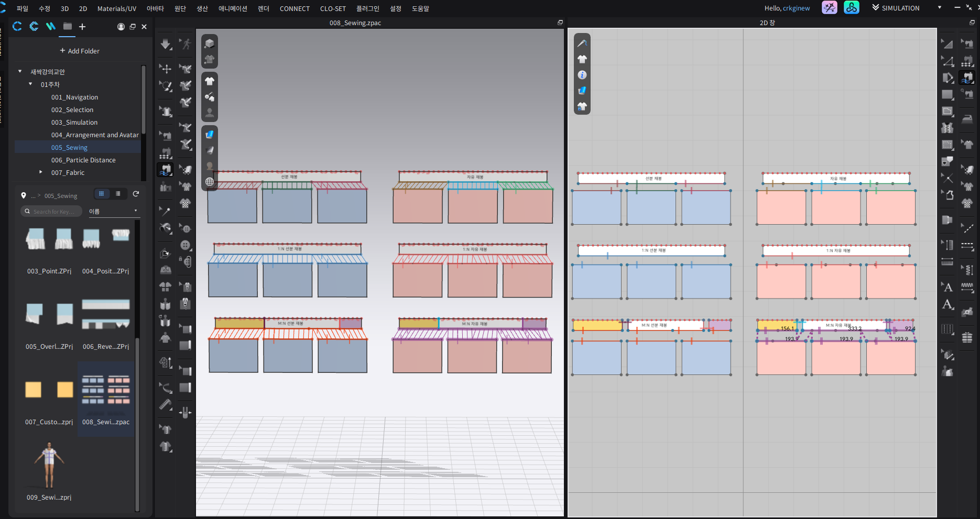Open the Materials/UV menu
The image size is (980, 519).
[x=116, y=8]
